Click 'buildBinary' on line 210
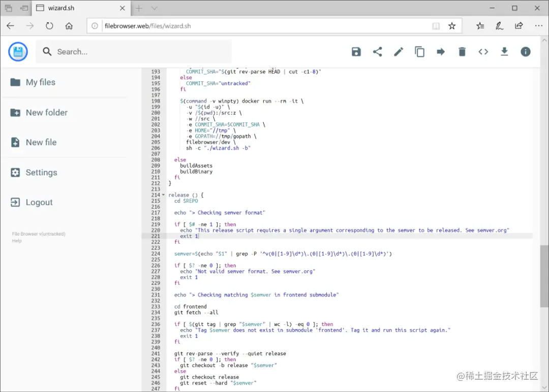Image resolution: width=549 pixels, height=392 pixels. pyautogui.click(x=196, y=172)
